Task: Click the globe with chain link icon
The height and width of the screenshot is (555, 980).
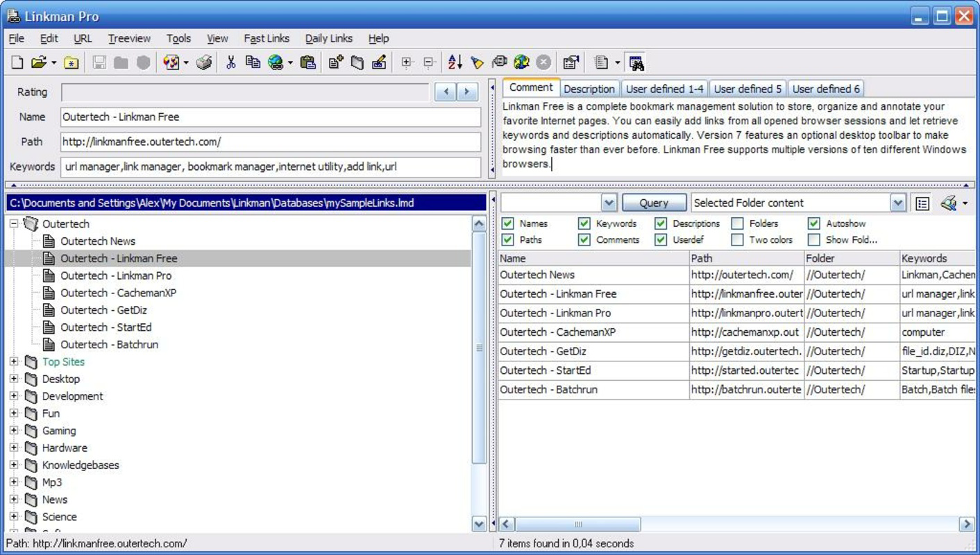Action: click(x=276, y=62)
